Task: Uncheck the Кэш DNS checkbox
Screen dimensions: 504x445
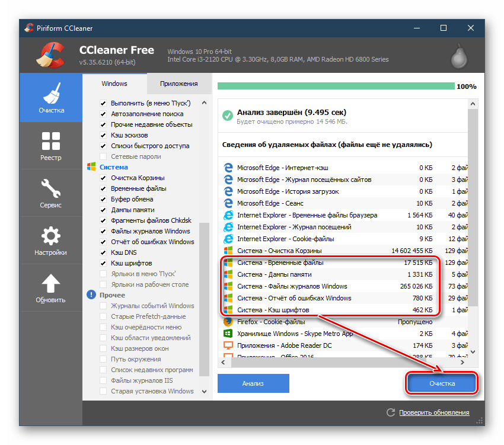Action: [104, 252]
